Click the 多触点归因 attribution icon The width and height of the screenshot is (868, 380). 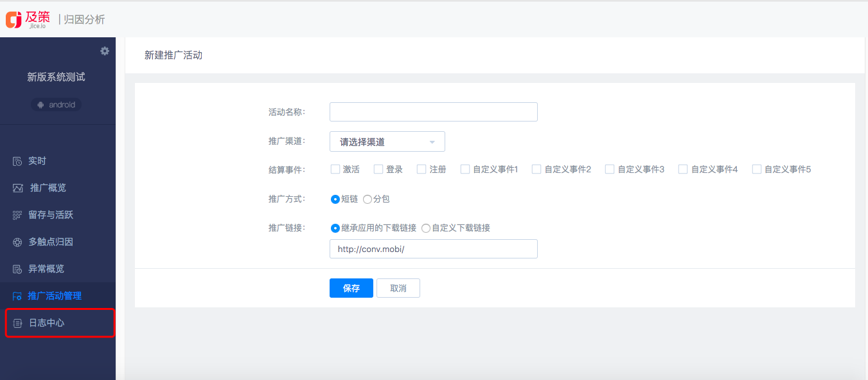point(17,242)
